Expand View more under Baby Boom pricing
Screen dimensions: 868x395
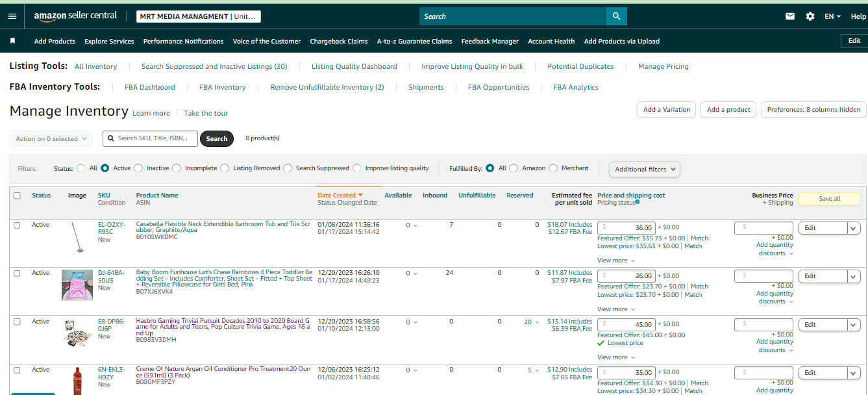coord(616,309)
